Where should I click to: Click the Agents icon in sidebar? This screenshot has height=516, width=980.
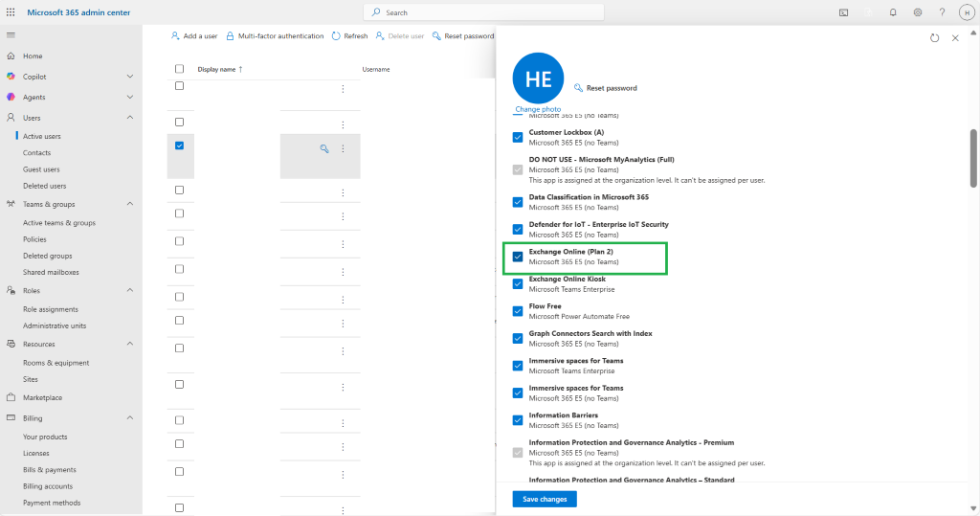click(11, 97)
